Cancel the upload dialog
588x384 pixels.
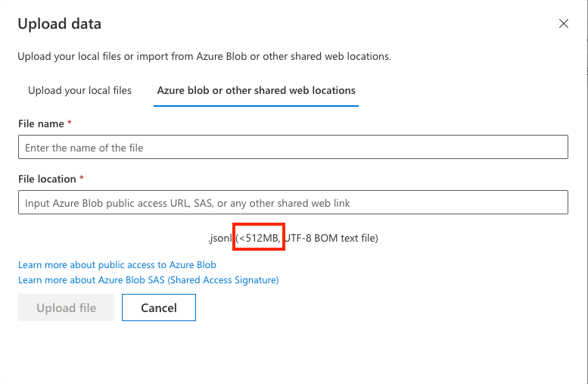159,308
